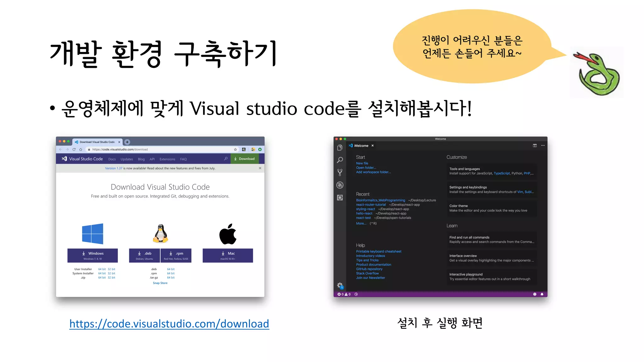Click Settings and keybindings card
Screen dimensions: 644x362
(x=491, y=189)
